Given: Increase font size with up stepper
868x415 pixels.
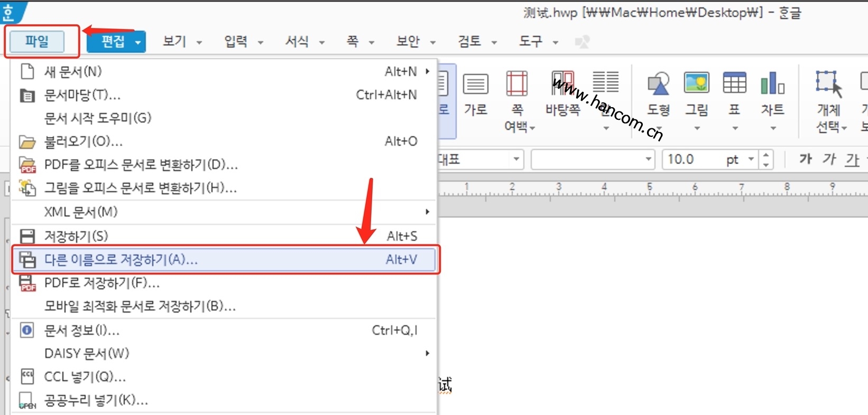Looking at the screenshot, I should coord(766,155).
